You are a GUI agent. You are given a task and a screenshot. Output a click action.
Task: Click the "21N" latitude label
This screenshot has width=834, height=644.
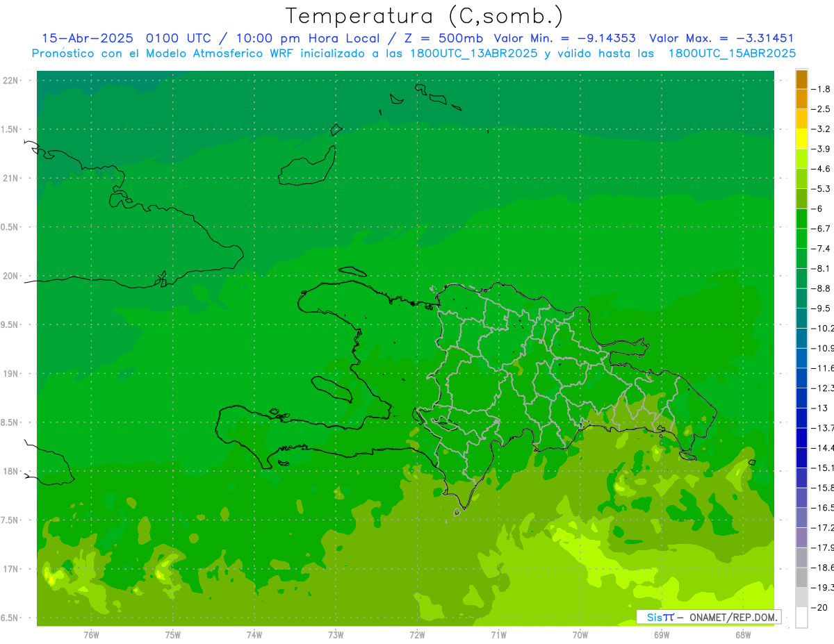coord(11,178)
